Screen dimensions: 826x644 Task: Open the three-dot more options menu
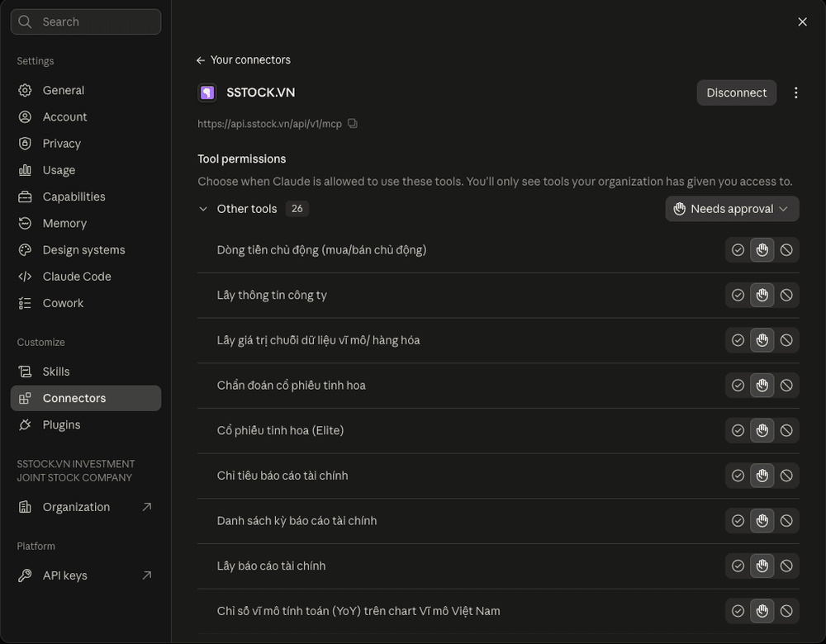click(795, 92)
